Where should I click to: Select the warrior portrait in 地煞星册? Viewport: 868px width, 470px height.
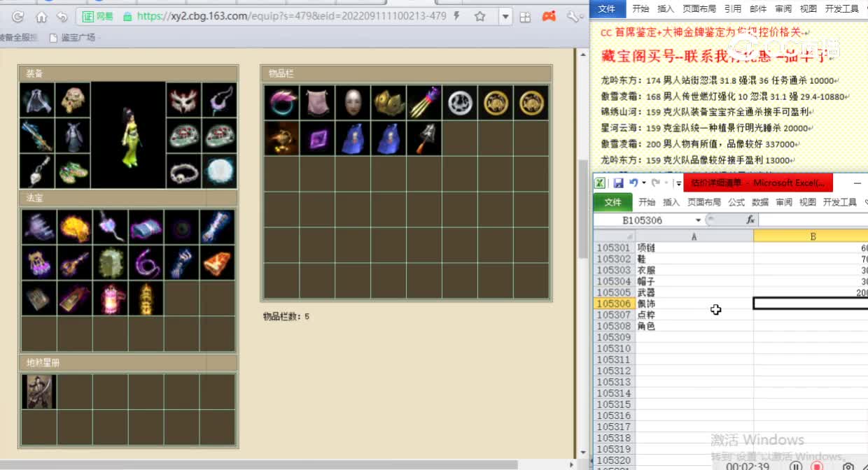39,392
